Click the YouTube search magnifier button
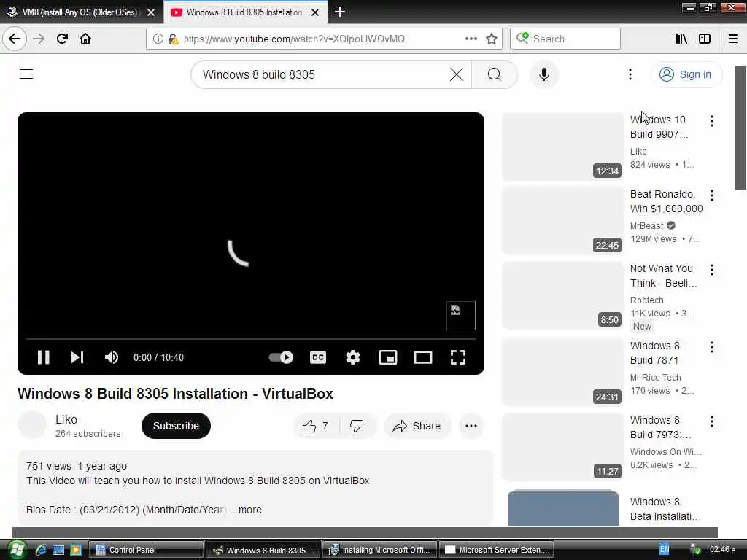Image resolution: width=747 pixels, height=560 pixels. pyautogui.click(x=495, y=74)
